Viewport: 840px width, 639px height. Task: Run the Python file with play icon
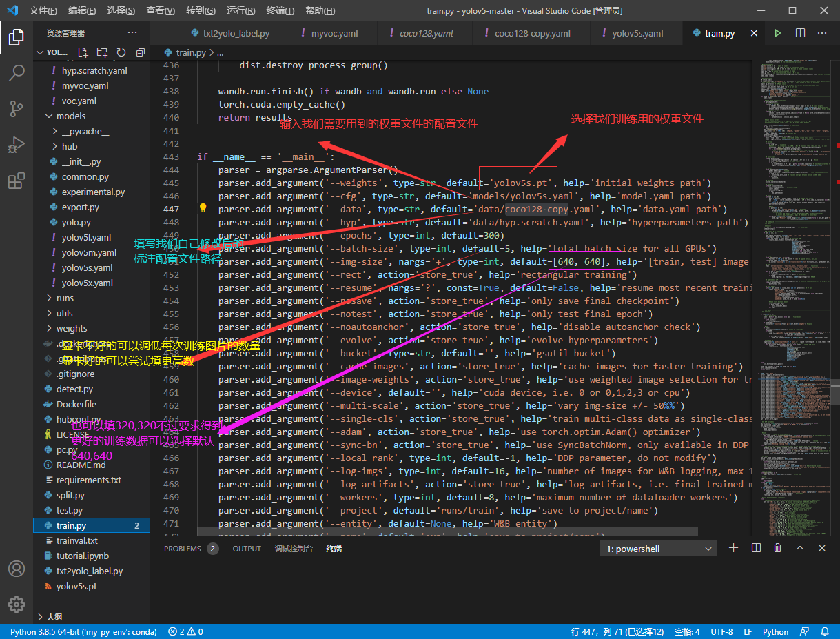point(778,33)
